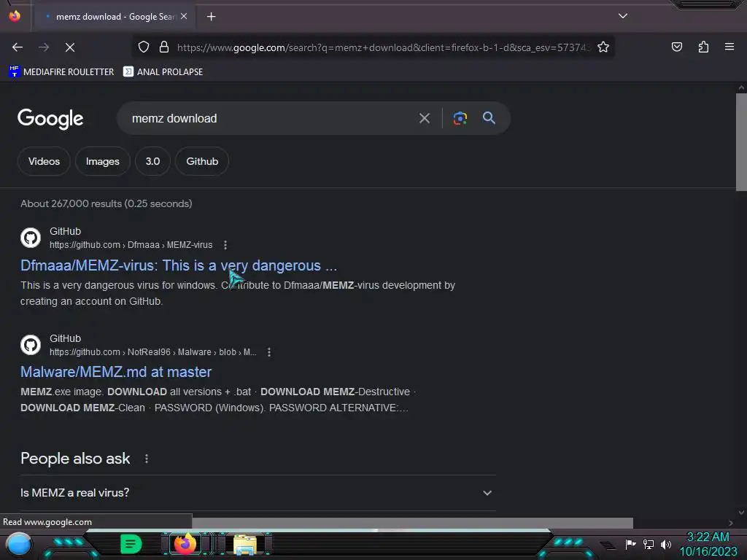The width and height of the screenshot is (747, 560).
Task: Filter results by Images
Action: [x=102, y=161]
